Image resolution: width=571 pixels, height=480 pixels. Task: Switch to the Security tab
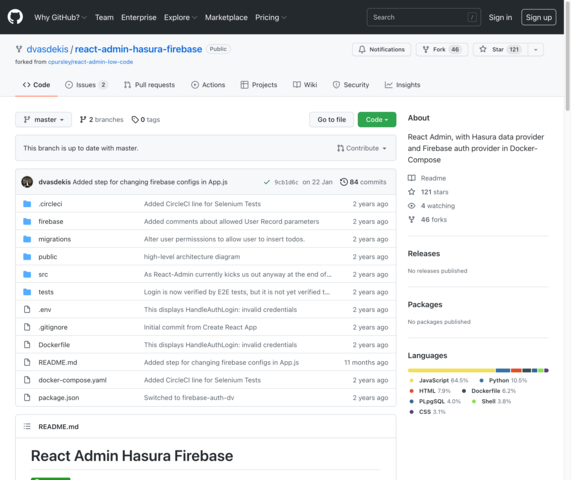click(351, 85)
